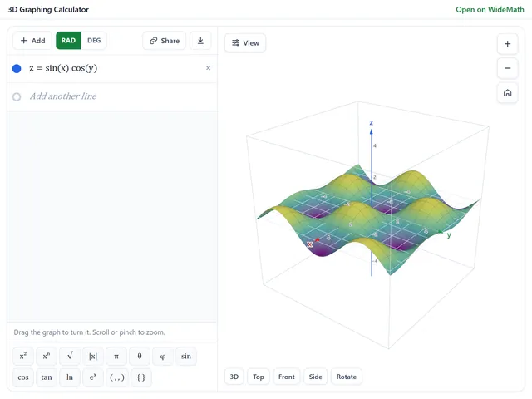Click the red x axis label
The image size is (532, 399).
tap(309, 244)
